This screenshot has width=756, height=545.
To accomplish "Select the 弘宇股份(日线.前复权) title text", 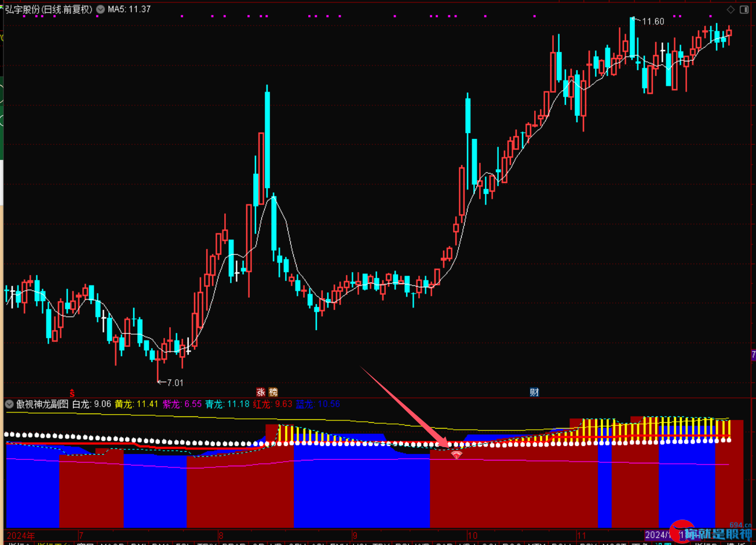I will pyautogui.click(x=49, y=9).
